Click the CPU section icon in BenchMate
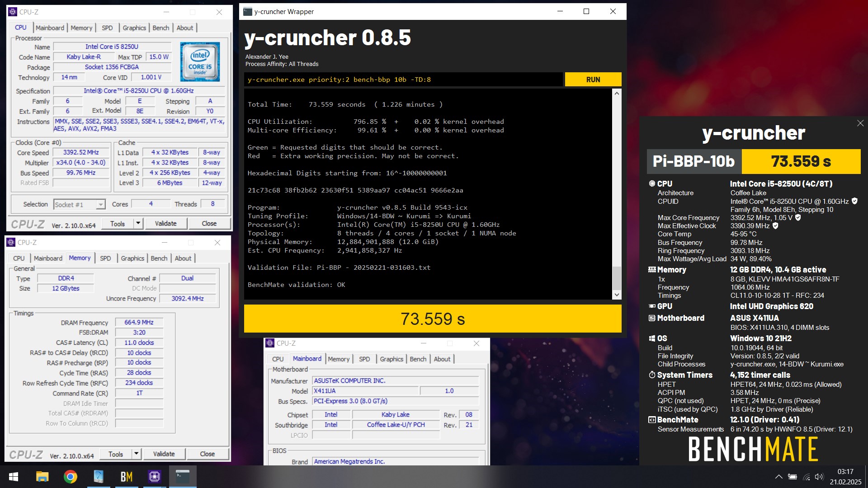868x488 pixels. coord(652,184)
